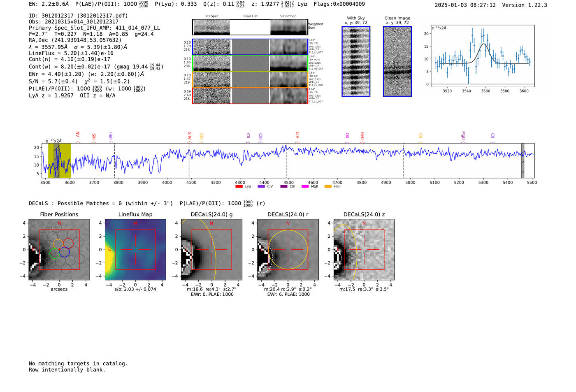This screenshot has height=392, width=576.
Task: Click the 2025-01-03 08:27:12 timestamp
Action: pyautogui.click(x=465, y=5)
